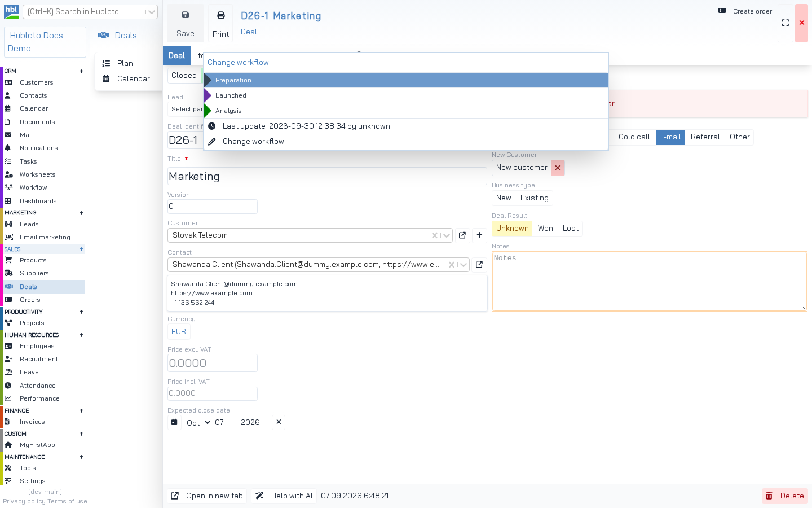812x508 pixels.
Task: Click the red Delete button
Action: pyautogui.click(x=785, y=496)
